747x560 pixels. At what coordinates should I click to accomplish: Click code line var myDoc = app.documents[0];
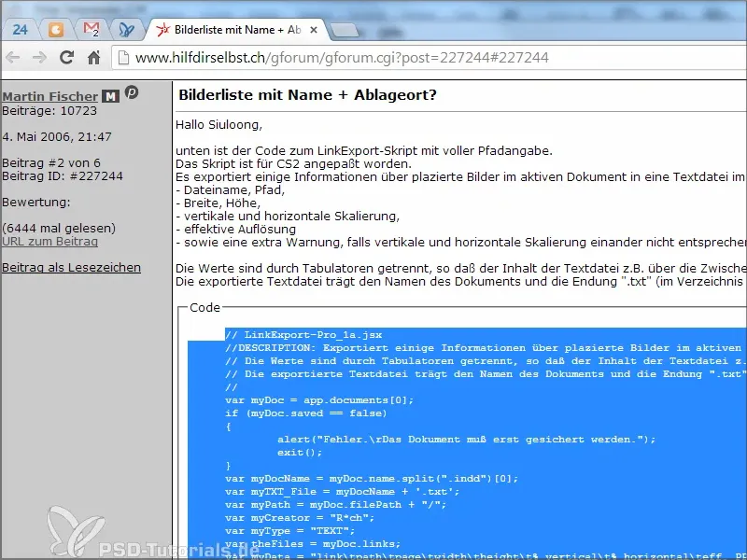[x=319, y=400]
